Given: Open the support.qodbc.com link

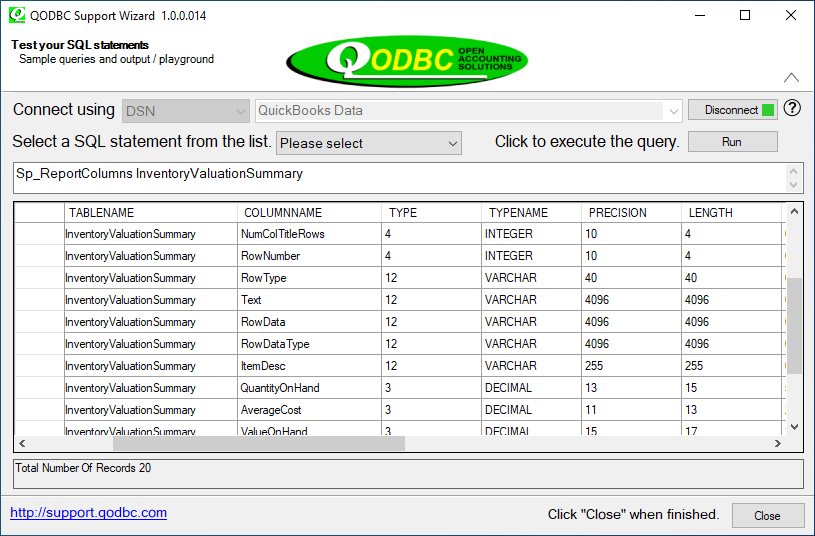Looking at the screenshot, I should coord(88,513).
